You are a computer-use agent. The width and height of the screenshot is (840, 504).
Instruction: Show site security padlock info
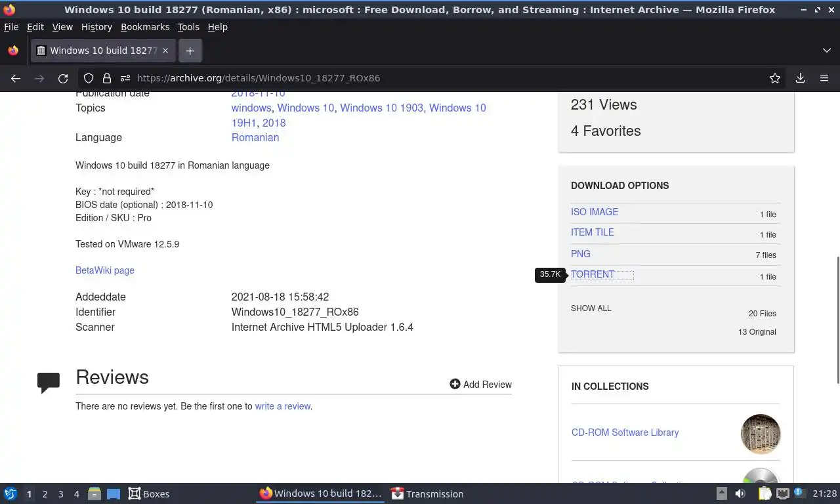(106, 78)
